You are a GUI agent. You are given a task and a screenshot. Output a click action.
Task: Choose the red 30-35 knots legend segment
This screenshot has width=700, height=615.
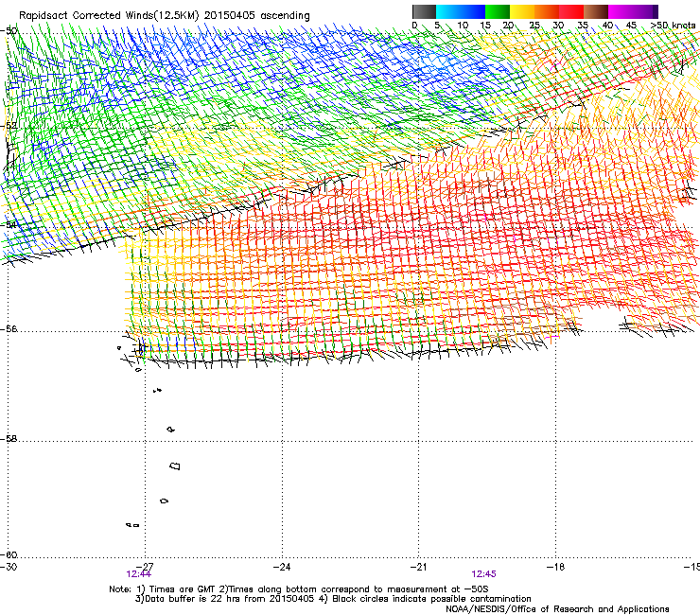tap(571, 11)
